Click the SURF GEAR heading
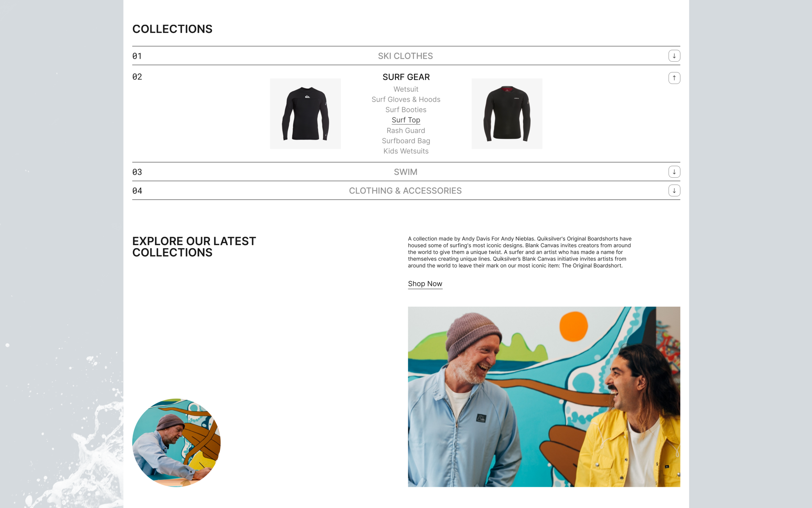This screenshot has width=812, height=508. click(x=406, y=77)
